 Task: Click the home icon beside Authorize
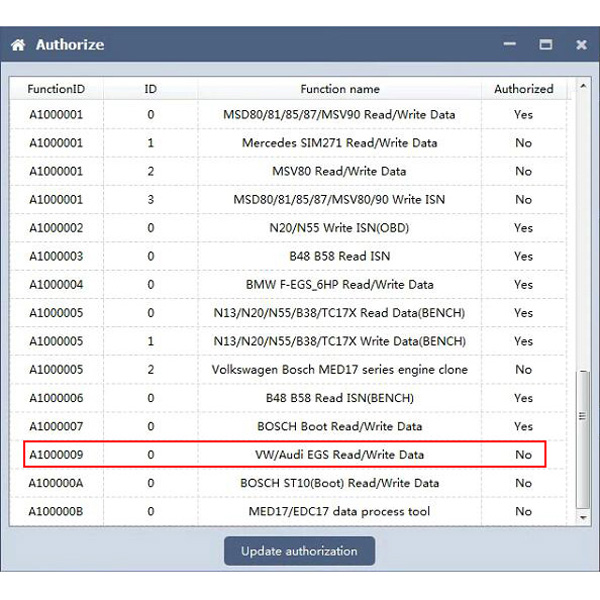point(18,45)
